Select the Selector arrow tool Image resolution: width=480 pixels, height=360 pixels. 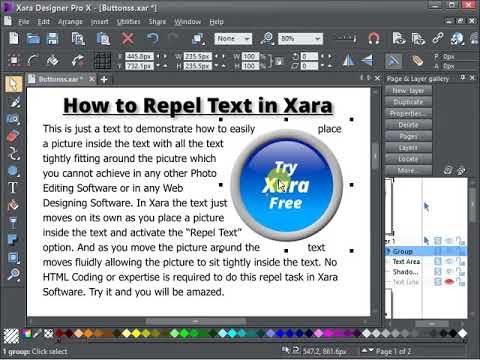pos(14,84)
